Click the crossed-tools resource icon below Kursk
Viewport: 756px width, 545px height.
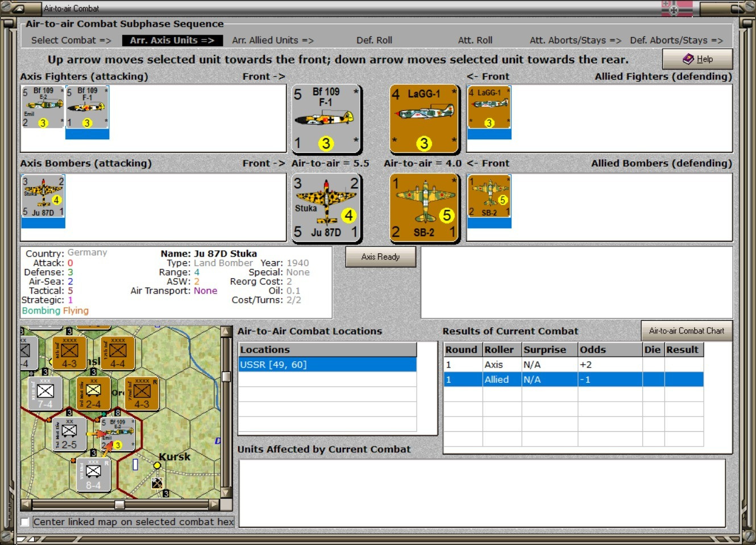pyautogui.click(x=157, y=484)
